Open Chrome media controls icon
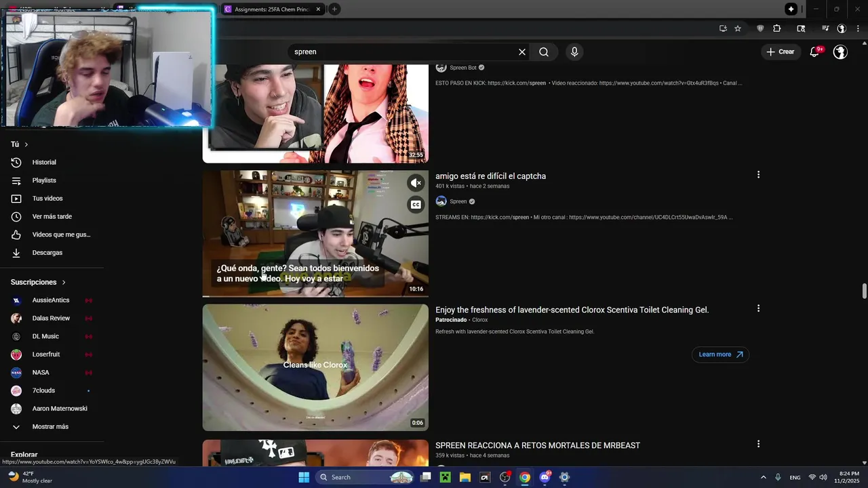 [x=825, y=28]
